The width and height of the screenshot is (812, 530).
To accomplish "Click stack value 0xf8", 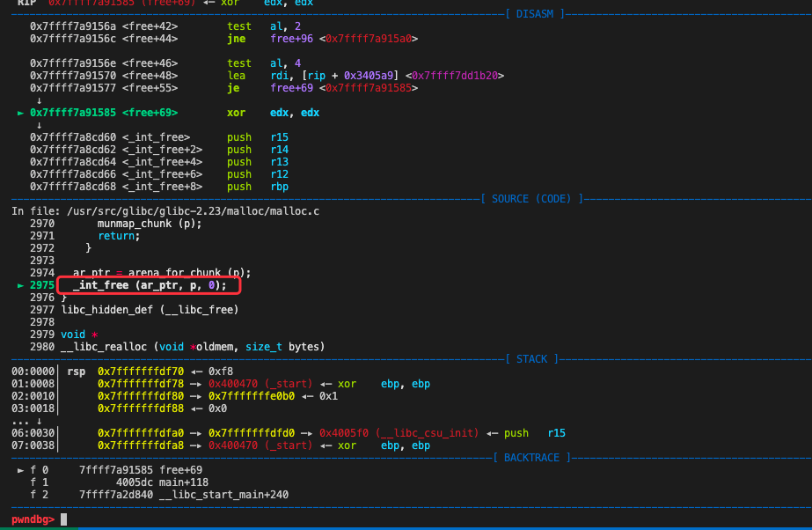I will pyautogui.click(x=221, y=372).
